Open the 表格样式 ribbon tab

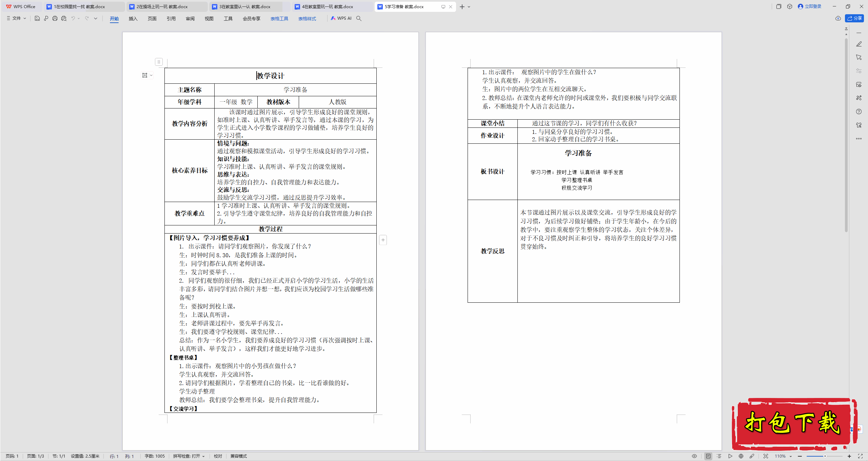(307, 19)
